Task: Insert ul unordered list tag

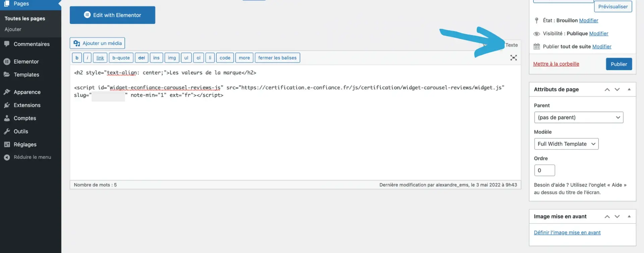Action: tap(186, 58)
